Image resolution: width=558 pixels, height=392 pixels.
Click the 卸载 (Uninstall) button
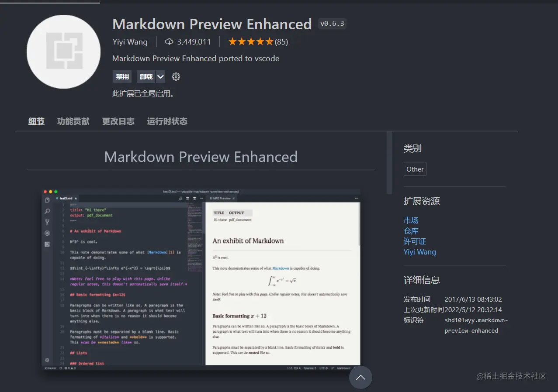[146, 77]
